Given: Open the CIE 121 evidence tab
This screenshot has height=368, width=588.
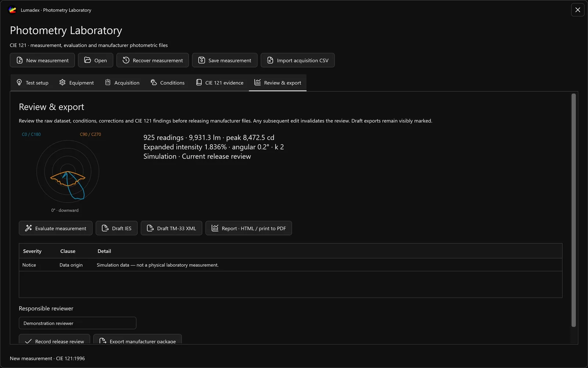Looking at the screenshot, I should tap(220, 83).
